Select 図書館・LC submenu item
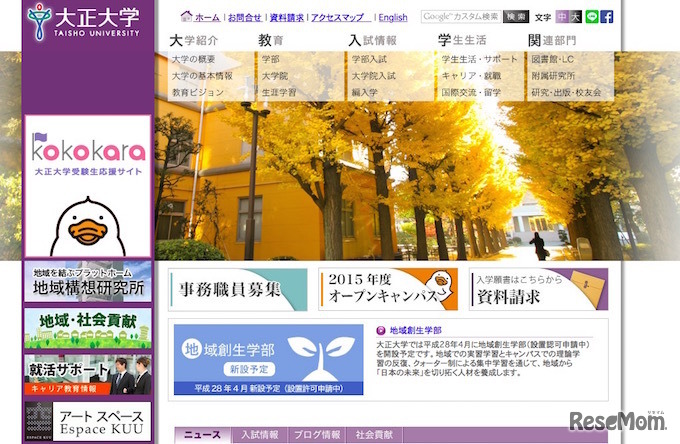 click(x=553, y=59)
